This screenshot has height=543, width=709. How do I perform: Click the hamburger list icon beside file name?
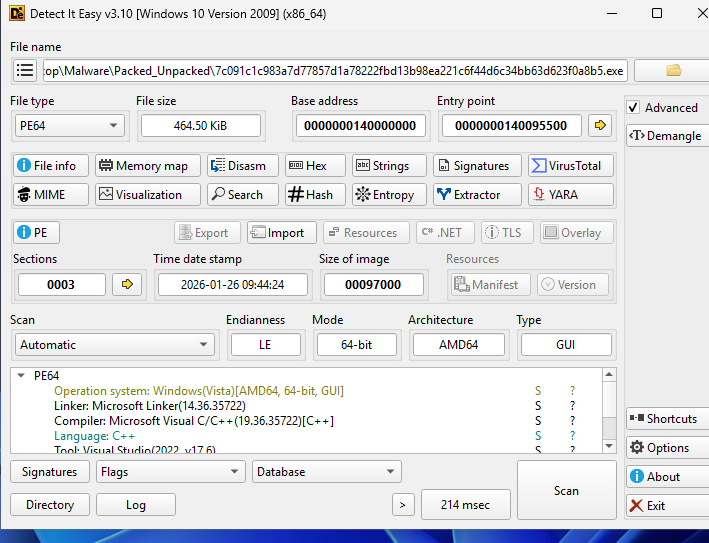[25, 70]
